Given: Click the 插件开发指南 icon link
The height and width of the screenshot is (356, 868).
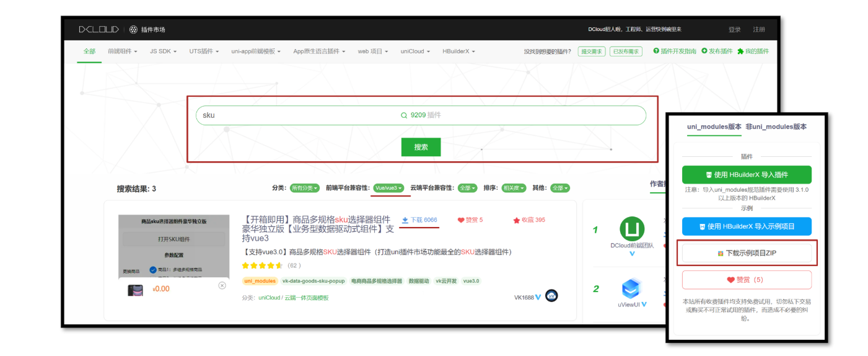Looking at the screenshot, I should point(675,51).
